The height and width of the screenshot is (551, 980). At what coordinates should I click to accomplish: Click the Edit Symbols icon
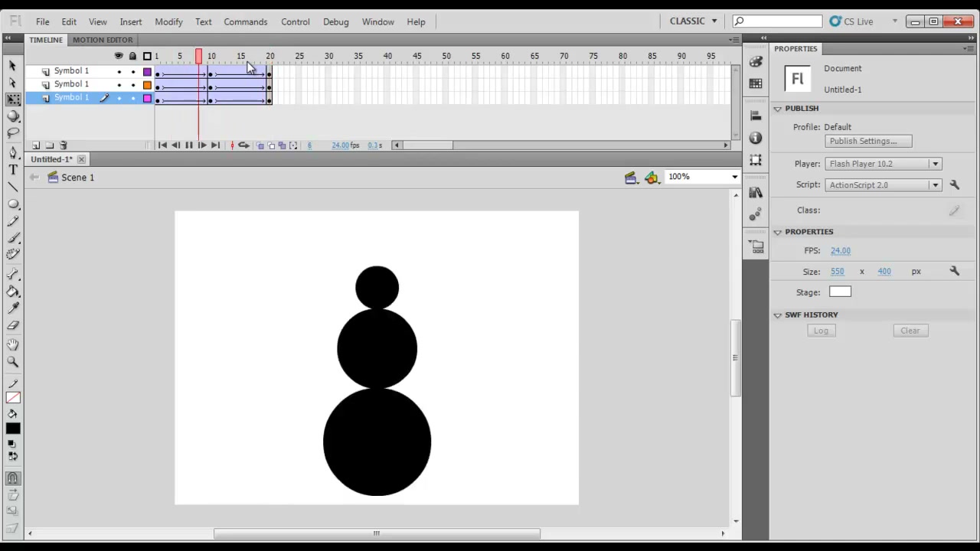tap(652, 178)
